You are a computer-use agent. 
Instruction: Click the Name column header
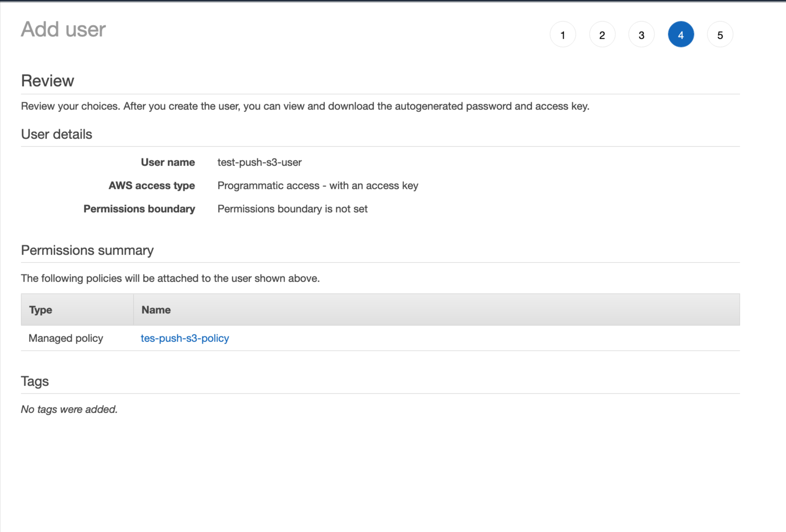point(156,310)
